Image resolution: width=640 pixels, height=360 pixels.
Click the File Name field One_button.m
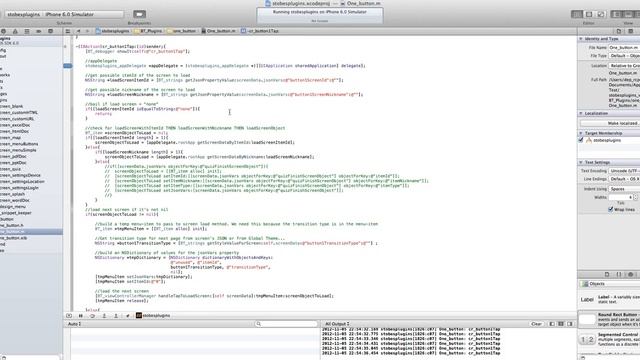coord(624,48)
